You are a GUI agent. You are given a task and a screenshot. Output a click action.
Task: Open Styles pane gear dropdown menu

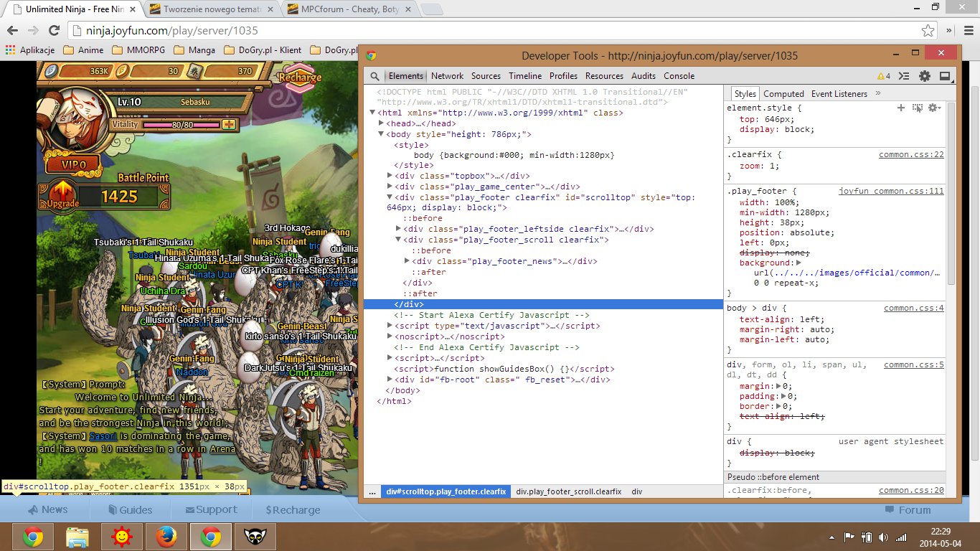[933, 108]
